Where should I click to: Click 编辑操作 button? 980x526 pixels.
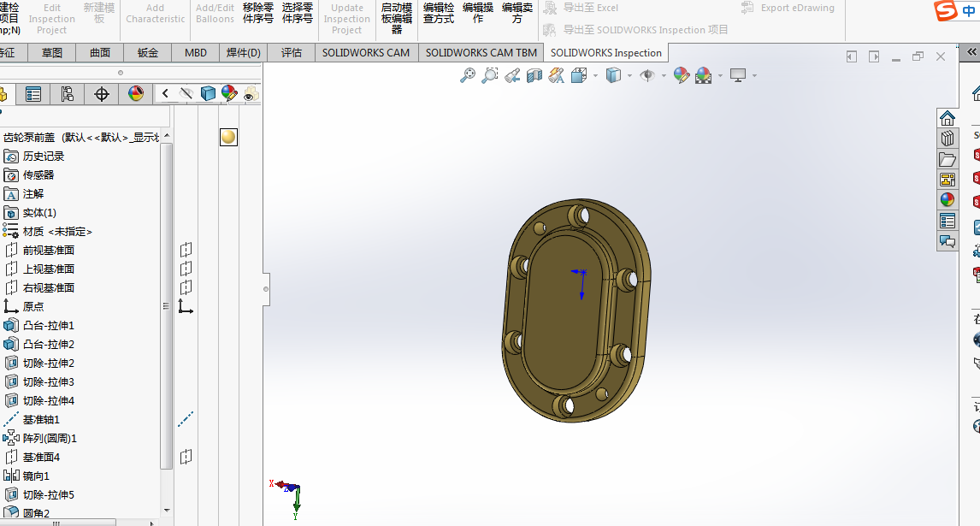tap(478, 13)
